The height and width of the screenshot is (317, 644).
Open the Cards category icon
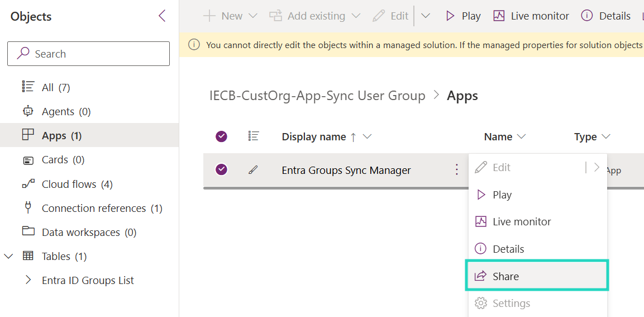(x=28, y=160)
